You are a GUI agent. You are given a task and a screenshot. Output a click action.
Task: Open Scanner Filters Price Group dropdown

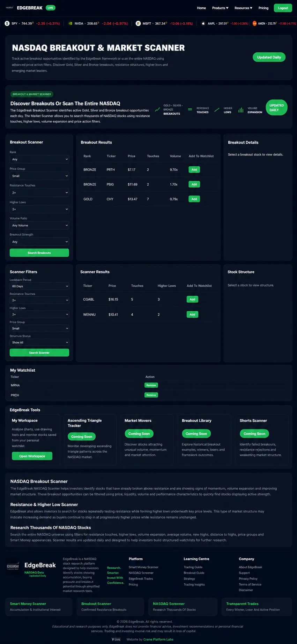39,328
